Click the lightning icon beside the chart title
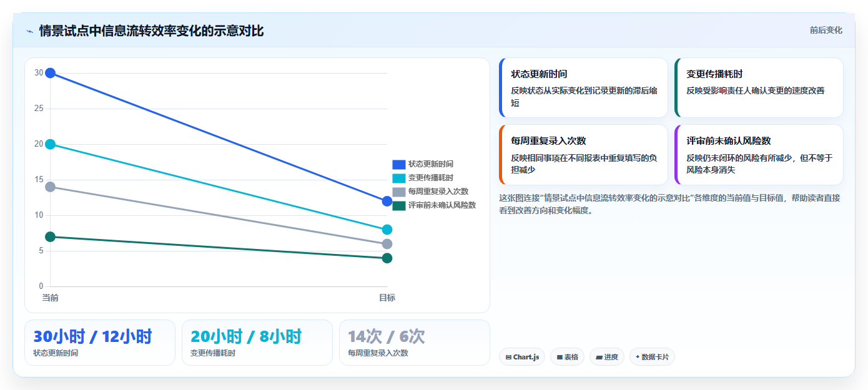 tap(29, 31)
